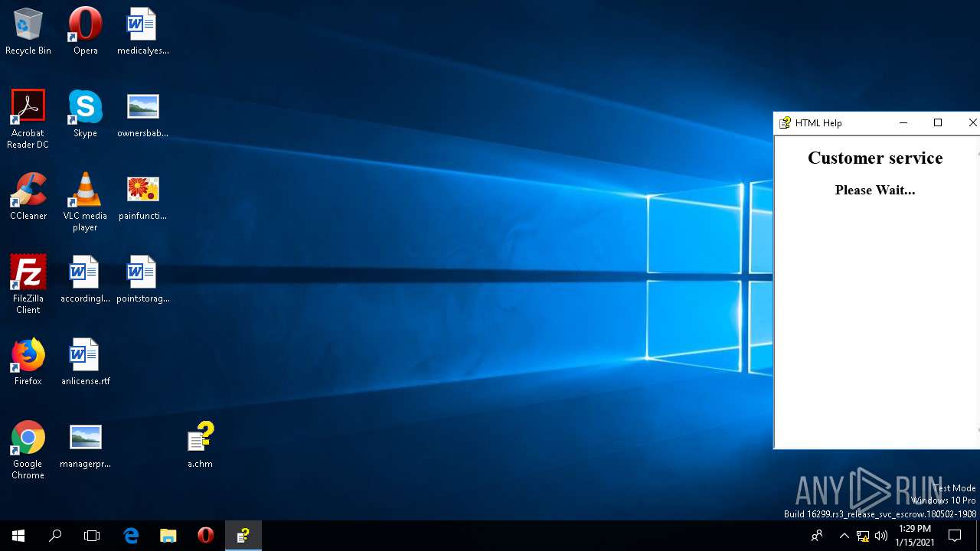
Task: Open FileZilla Client shortcut
Action: 28,285
